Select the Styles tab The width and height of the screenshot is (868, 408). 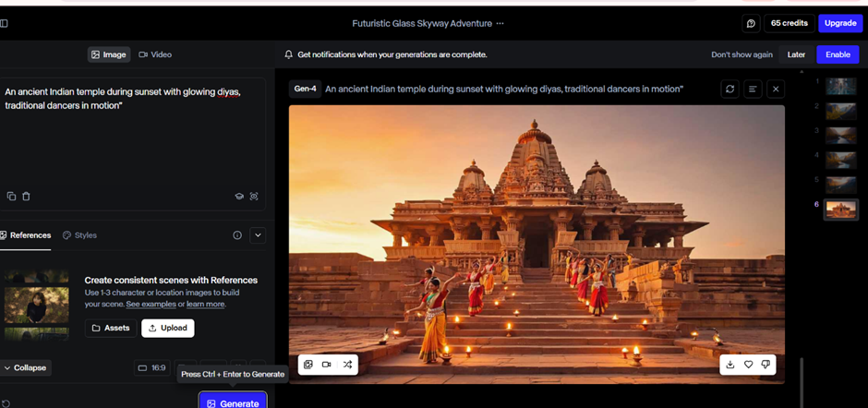tap(79, 235)
